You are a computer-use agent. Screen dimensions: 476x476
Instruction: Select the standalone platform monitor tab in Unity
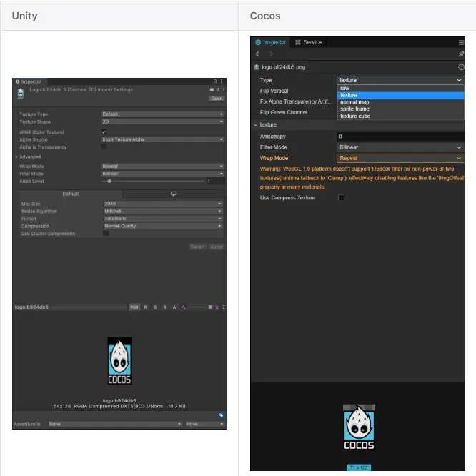(174, 194)
